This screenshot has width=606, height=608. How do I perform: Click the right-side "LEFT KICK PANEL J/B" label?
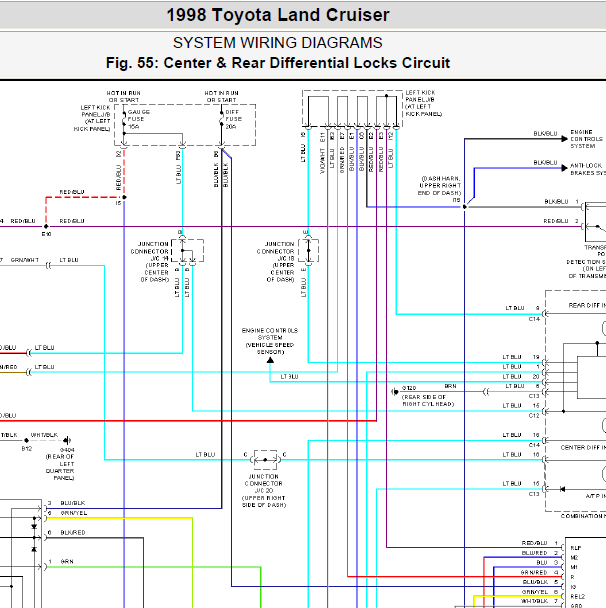point(423,103)
